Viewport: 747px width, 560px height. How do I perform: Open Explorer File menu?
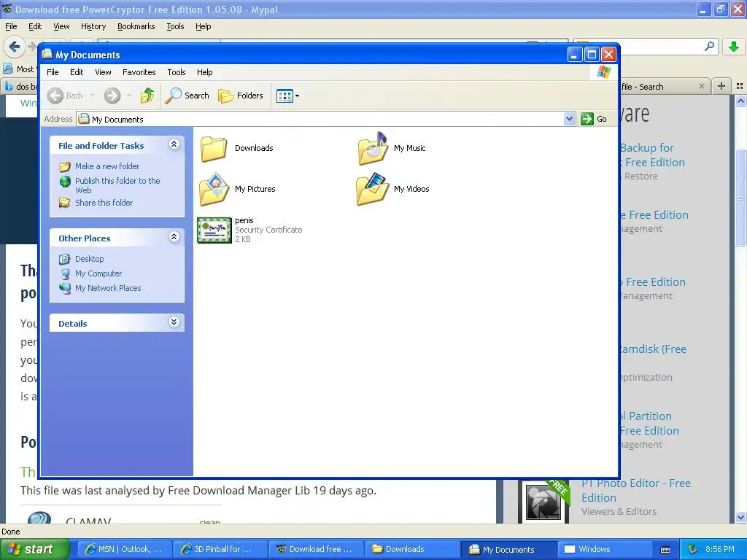[53, 72]
